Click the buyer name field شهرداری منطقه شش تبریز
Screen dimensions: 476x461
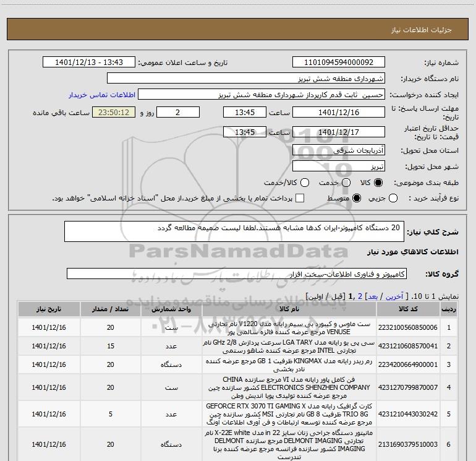point(246,78)
